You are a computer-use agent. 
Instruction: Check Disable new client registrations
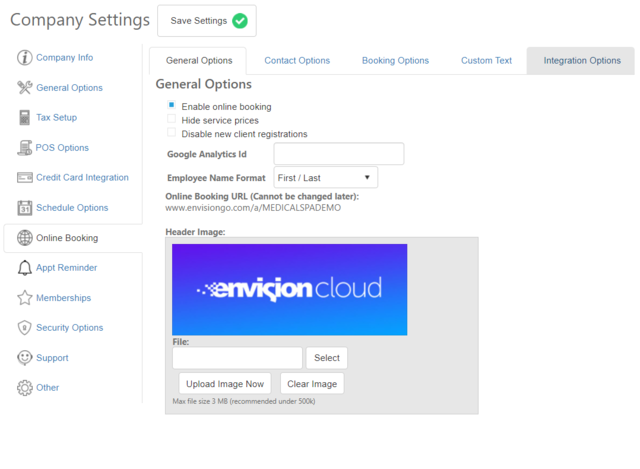[x=171, y=132]
